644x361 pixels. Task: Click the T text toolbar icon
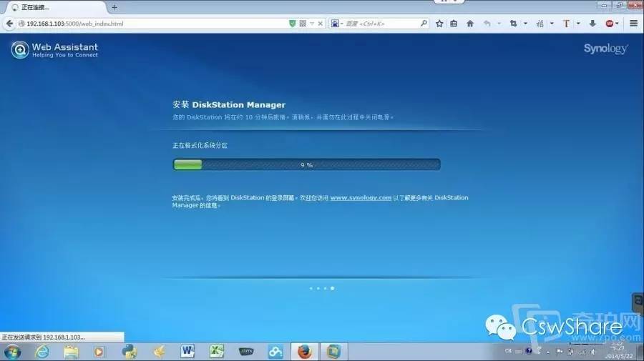click(x=567, y=24)
